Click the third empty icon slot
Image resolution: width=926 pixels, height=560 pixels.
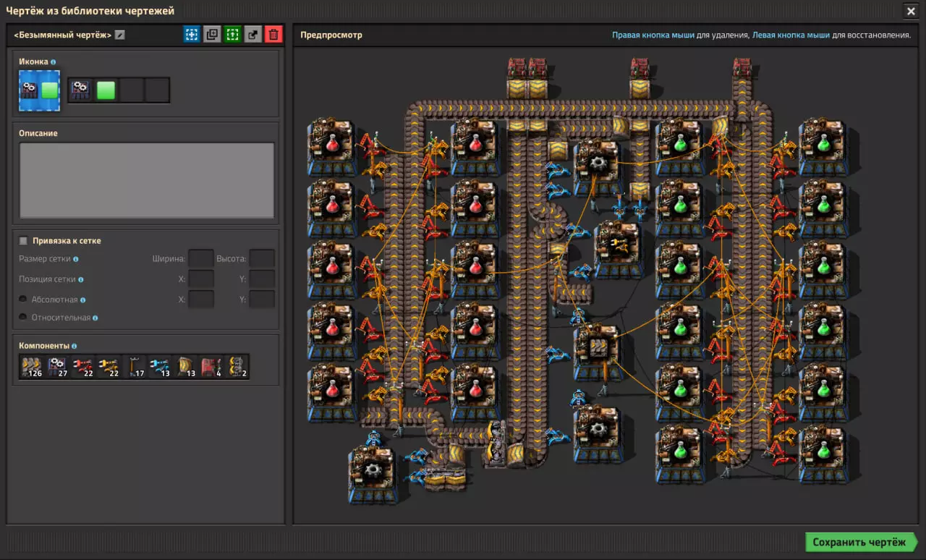pos(132,90)
